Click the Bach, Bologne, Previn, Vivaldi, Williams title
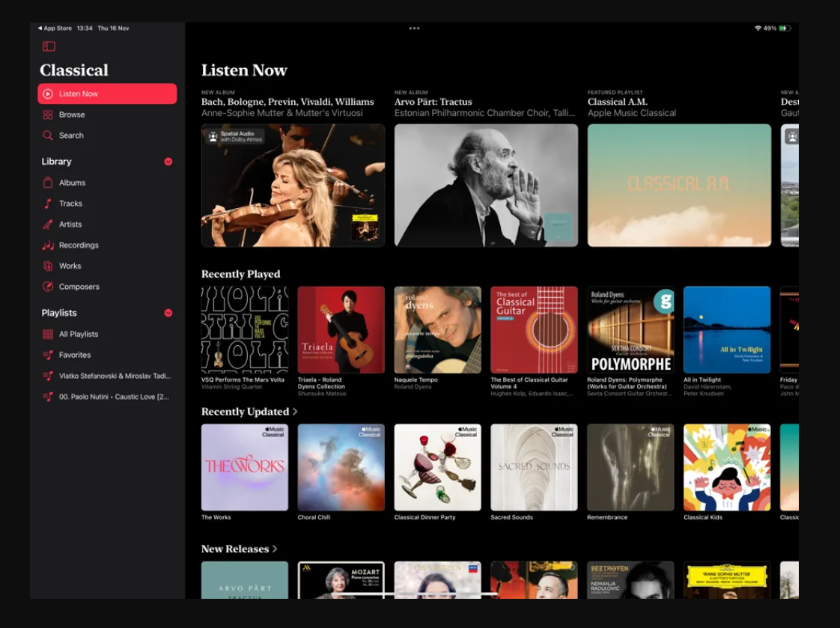840x628 pixels. click(x=287, y=102)
